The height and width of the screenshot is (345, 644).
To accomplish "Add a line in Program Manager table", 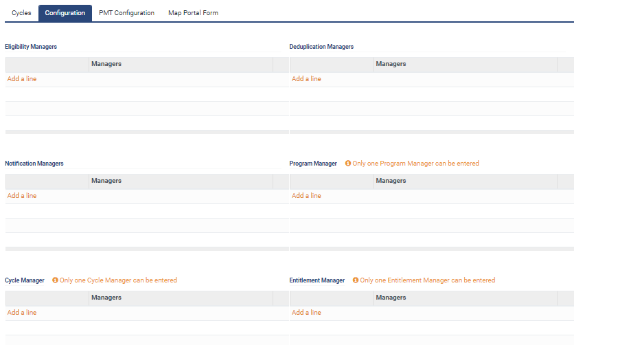I will pyautogui.click(x=306, y=196).
